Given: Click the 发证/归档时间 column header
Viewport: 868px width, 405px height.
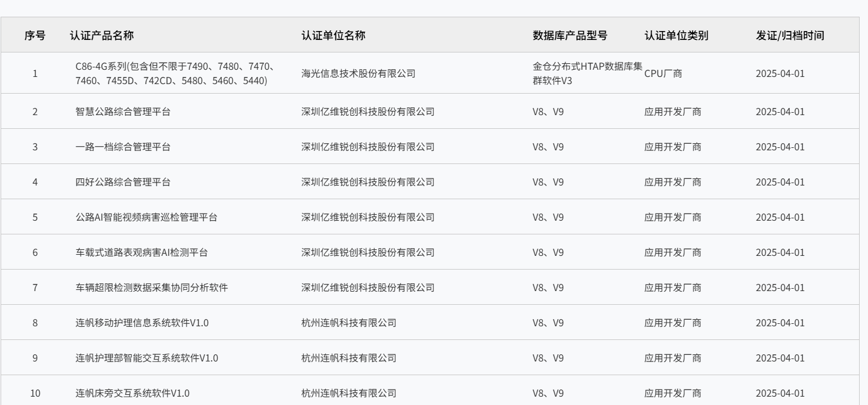Looking at the screenshot, I should 790,35.
